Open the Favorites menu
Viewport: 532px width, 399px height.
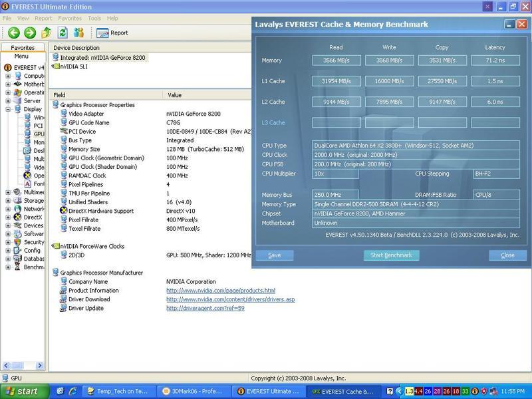70,19
